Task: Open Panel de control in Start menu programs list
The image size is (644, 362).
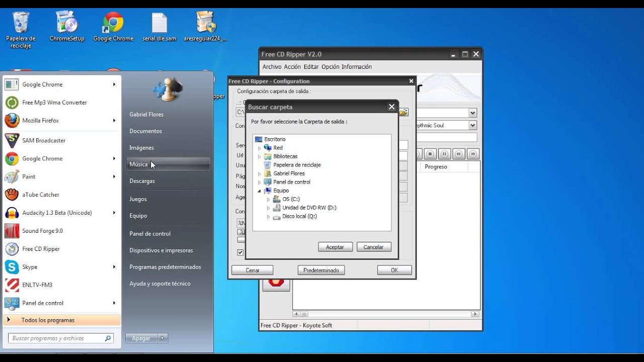Action: (x=43, y=303)
